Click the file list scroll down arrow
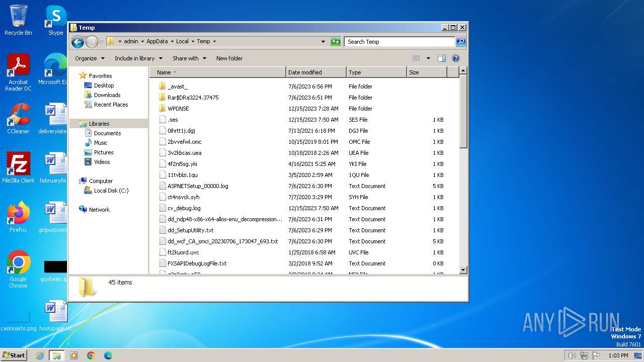The image size is (644, 362). (463, 270)
